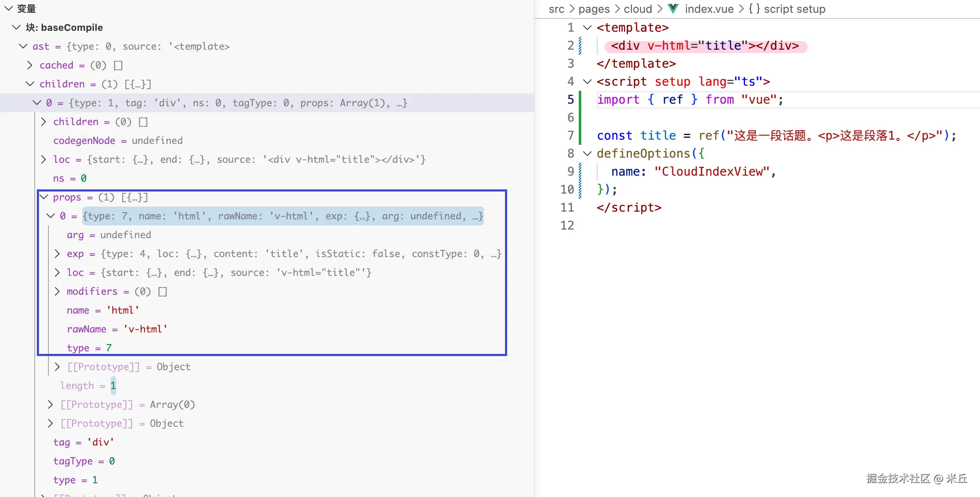
Task: Collapse the ast variable node
Action: pos(23,46)
